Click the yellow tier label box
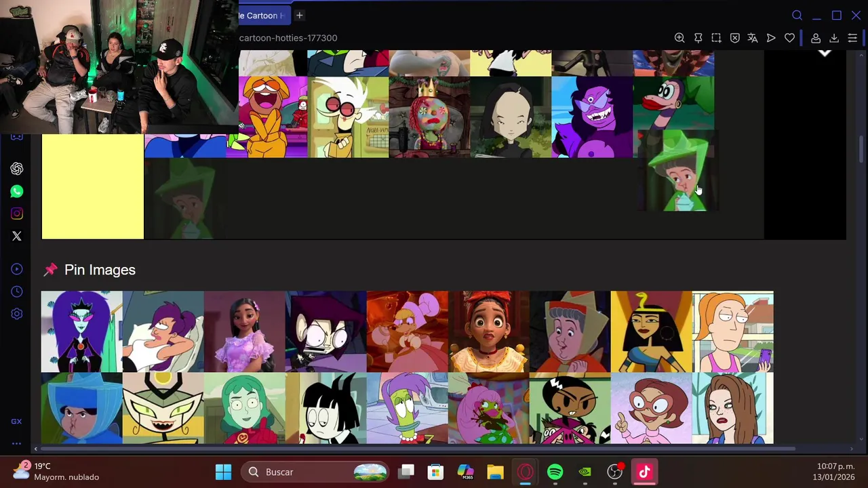The width and height of the screenshot is (868, 488). 93,186
